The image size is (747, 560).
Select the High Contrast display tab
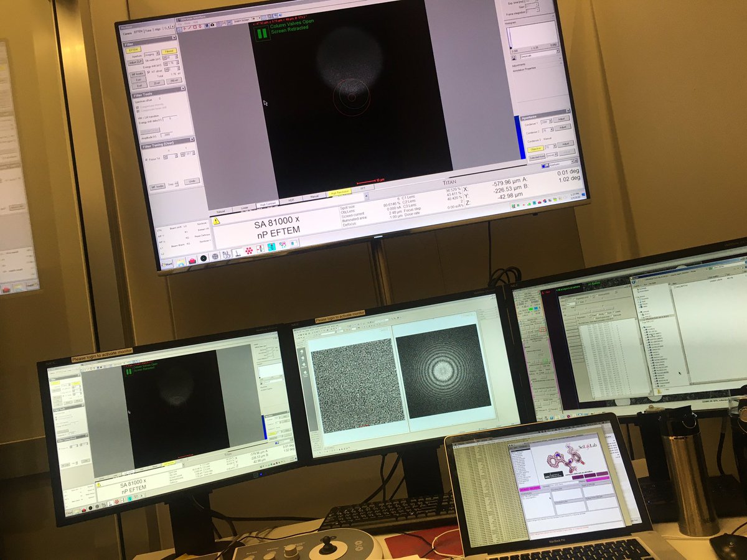[x=268, y=204]
